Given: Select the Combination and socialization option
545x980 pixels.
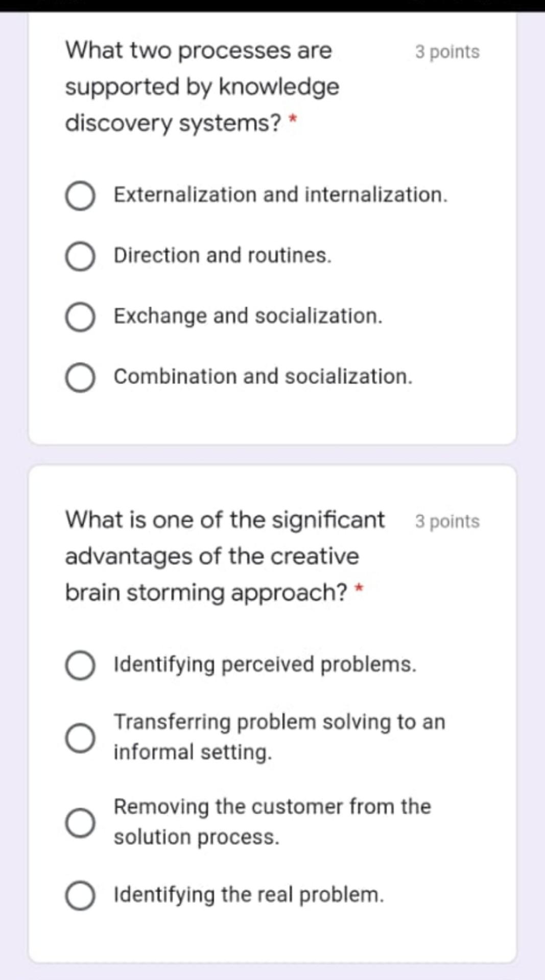Looking at the screenshot, I should [79, 378].
